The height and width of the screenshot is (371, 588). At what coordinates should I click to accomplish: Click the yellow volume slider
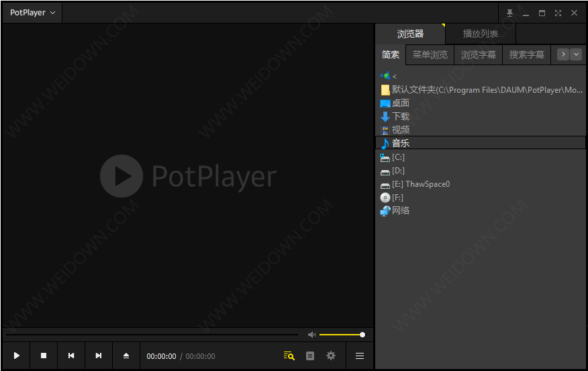pos(340,335)
